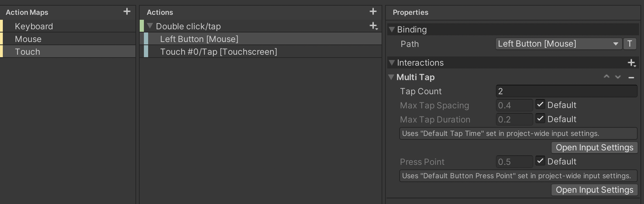Add binding to Double click/tap action
Image resolution: width=644 pixels, height=204 pixels.
tap(373, 26)
